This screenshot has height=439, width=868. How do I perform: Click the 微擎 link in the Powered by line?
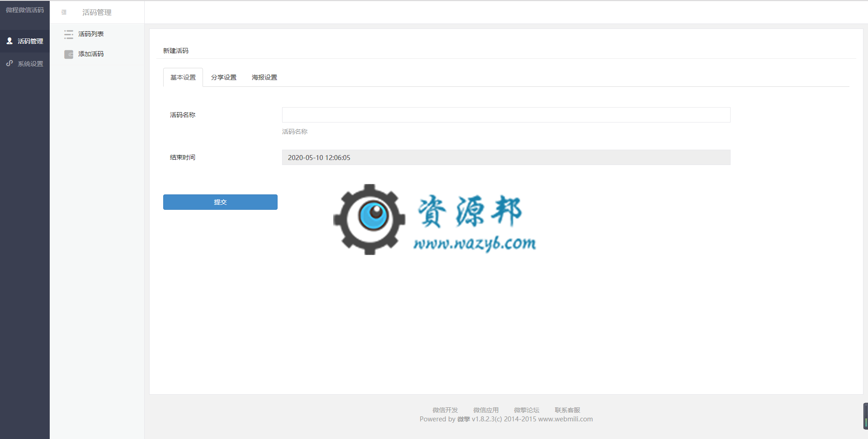(463, 419)
